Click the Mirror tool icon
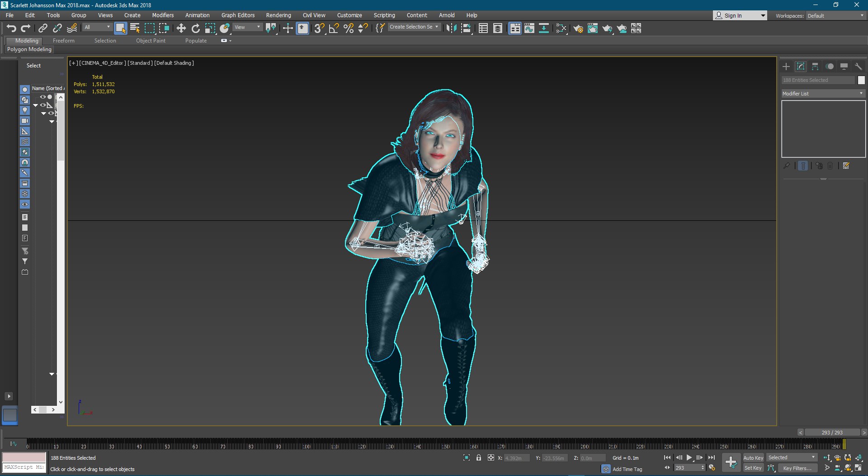The width and height of the screenshot is (868, 476). pos(451,28)
